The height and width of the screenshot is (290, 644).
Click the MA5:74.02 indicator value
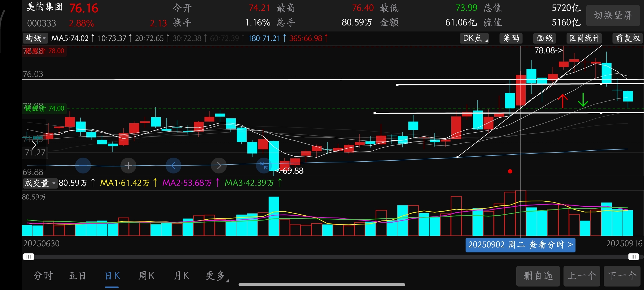click(70, 38)
